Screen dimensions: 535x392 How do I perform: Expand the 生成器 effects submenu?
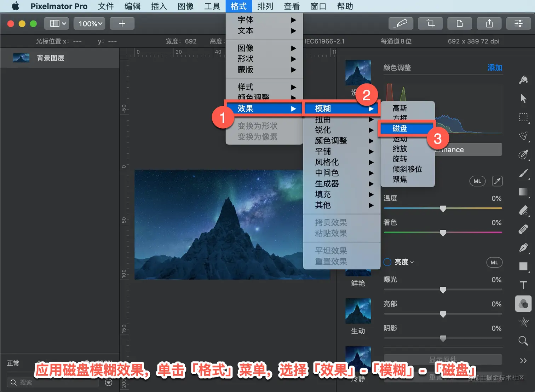click(x=342, y=184)
